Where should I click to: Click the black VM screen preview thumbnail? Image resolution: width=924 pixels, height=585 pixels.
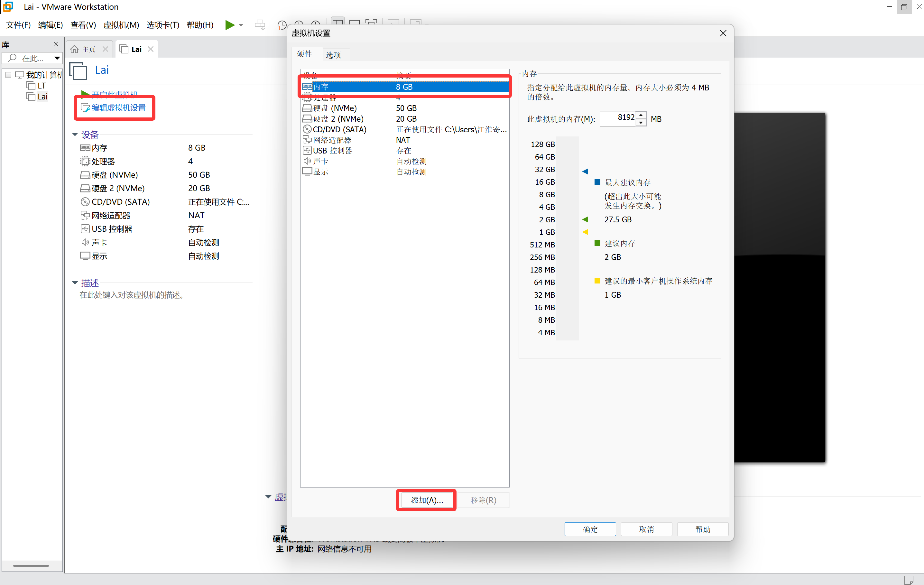(779, 287)
